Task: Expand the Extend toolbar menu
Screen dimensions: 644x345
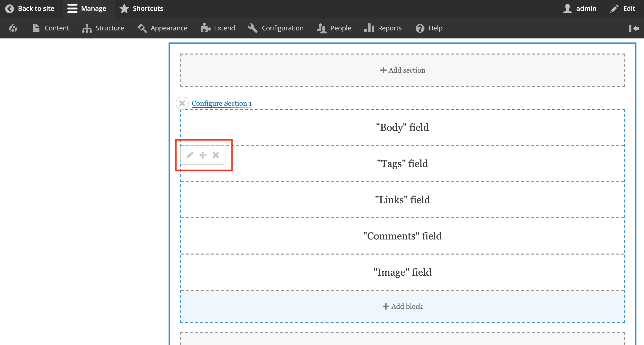Action: pyautogui.click(x=219, y=28)
